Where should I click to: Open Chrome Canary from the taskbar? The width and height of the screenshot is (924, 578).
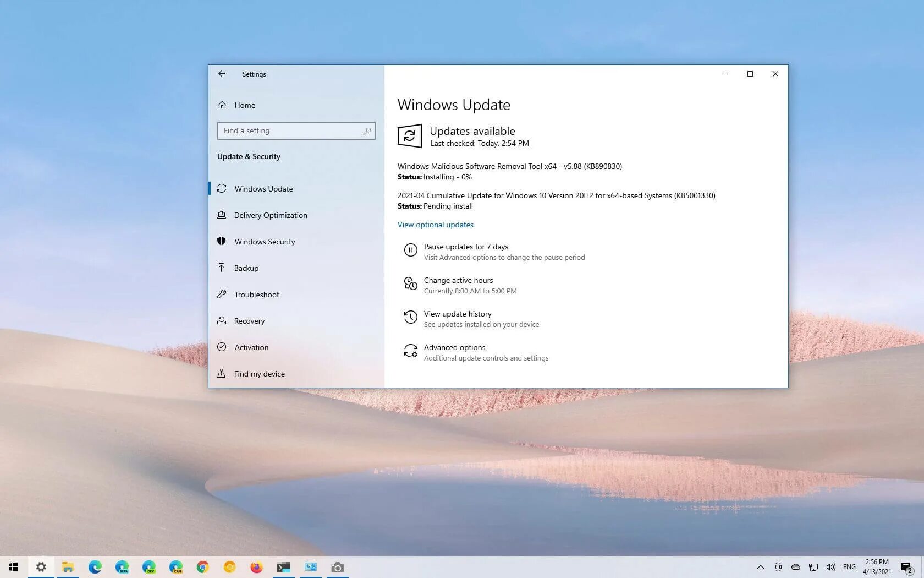[229, 567]
